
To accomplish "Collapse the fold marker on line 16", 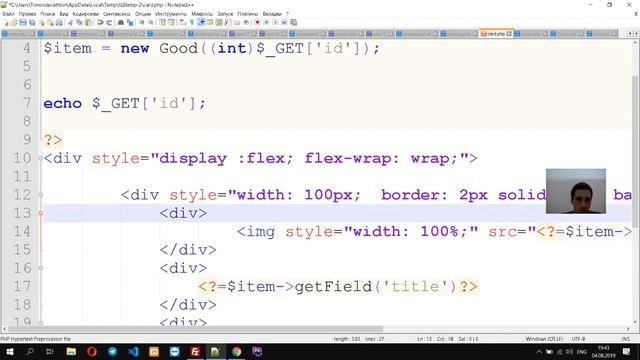I will pyautogui.click(x=40, y=268).
